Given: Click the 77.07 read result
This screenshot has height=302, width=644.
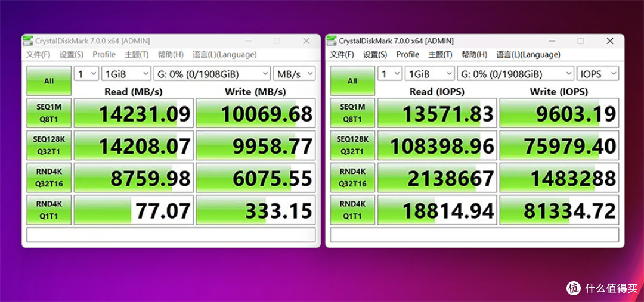Looking at the screenshot, I should pyautogui.click(x=134, y=210).
